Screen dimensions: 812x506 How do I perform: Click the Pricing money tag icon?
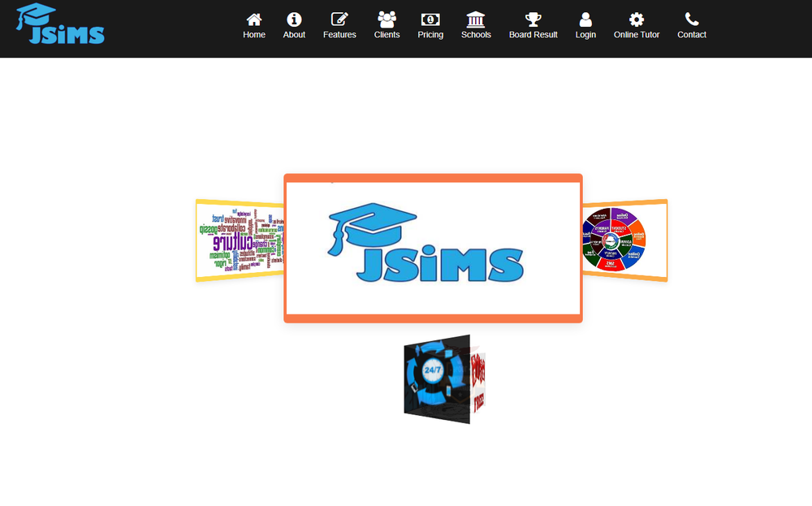[x=430, y=18]
